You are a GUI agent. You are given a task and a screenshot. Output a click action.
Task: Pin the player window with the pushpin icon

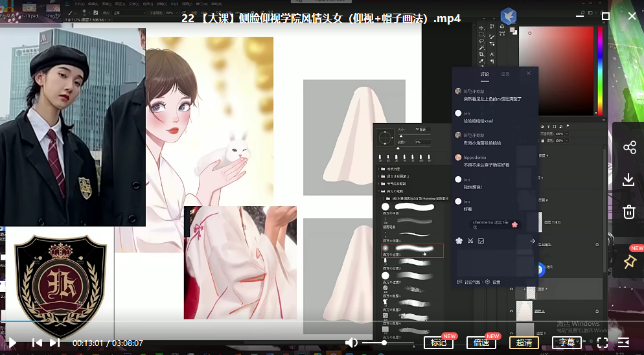tap(630, 262)
